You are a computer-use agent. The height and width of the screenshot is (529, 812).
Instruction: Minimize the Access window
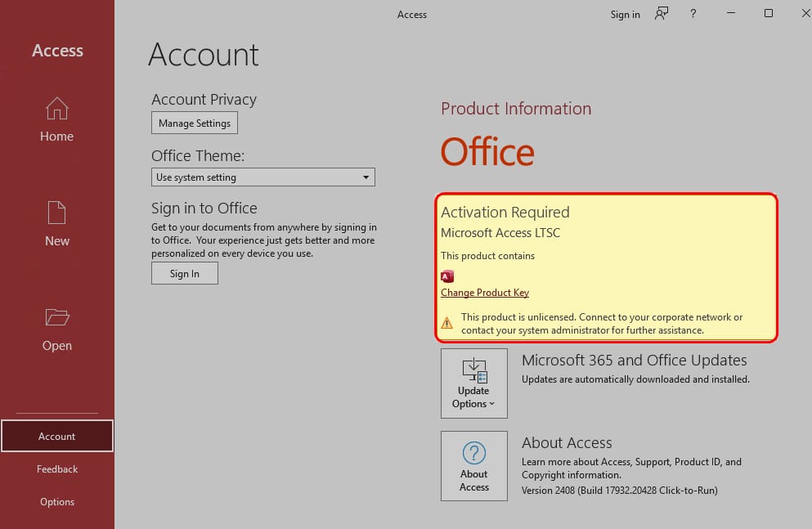point(731,13)
